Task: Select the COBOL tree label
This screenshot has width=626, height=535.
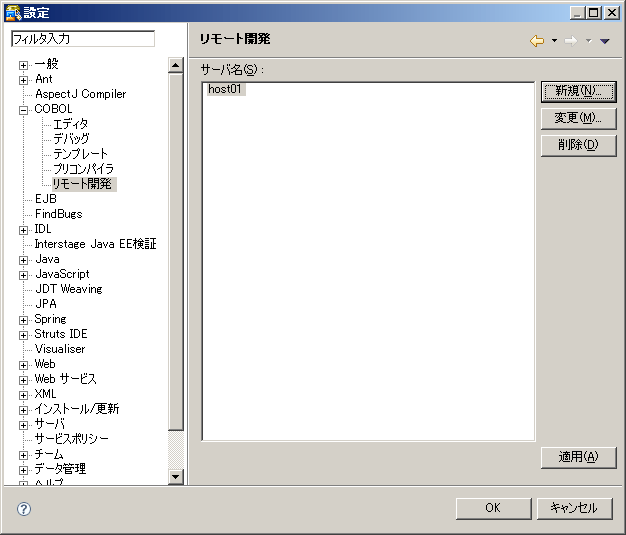Action: coord(53,109)
